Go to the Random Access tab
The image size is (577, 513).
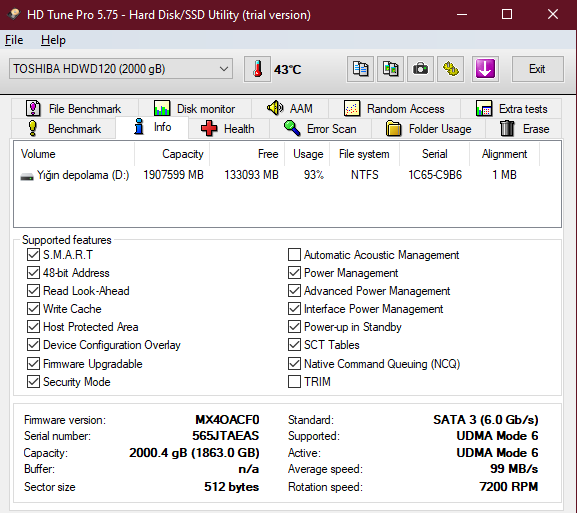coord(394,109)
